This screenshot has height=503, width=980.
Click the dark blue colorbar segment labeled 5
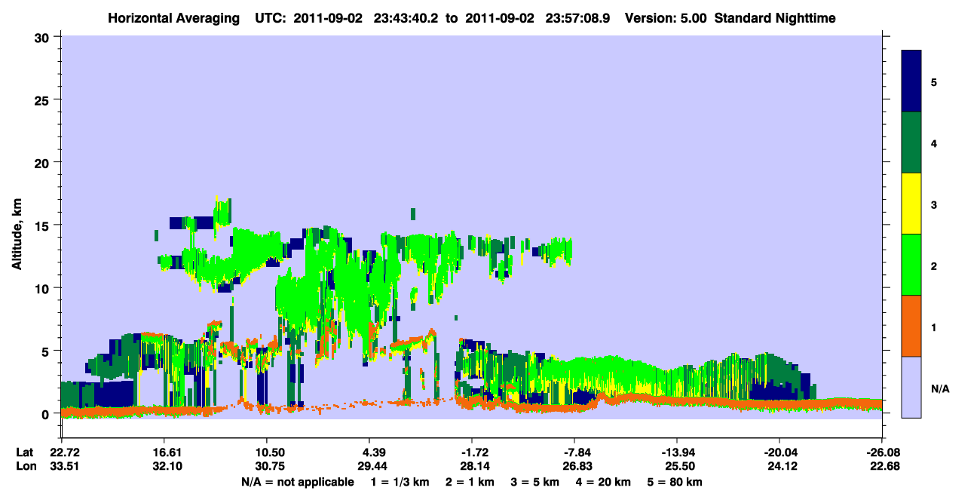coord(911,81)
